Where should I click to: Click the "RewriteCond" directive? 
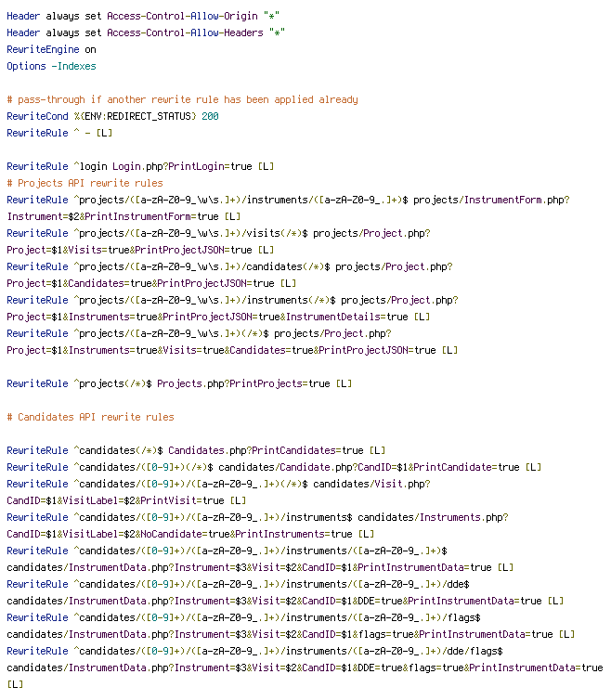click(37, 117)
